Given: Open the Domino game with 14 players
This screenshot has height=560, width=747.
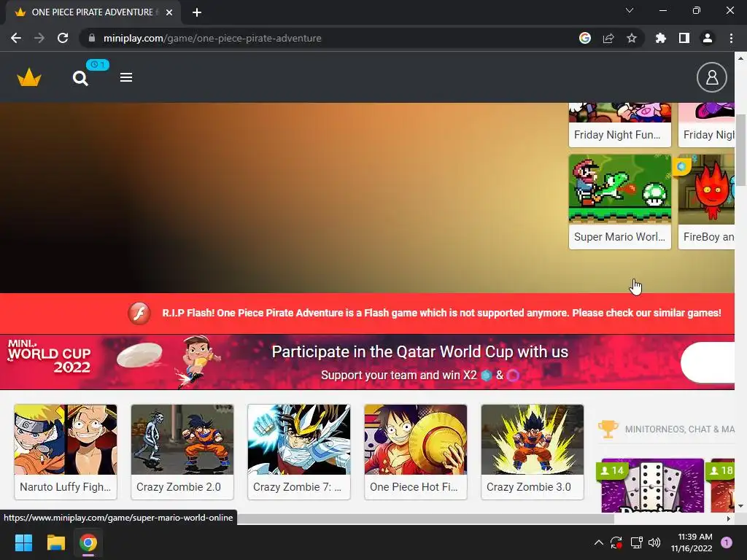Looking at the screenshot, I should click(x=652, y=486).
